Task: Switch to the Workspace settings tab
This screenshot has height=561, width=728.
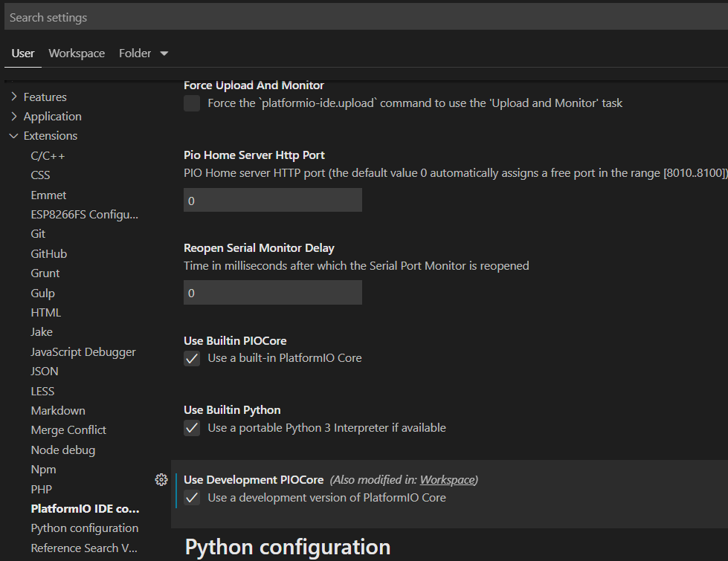Action: tap(77, 53)
